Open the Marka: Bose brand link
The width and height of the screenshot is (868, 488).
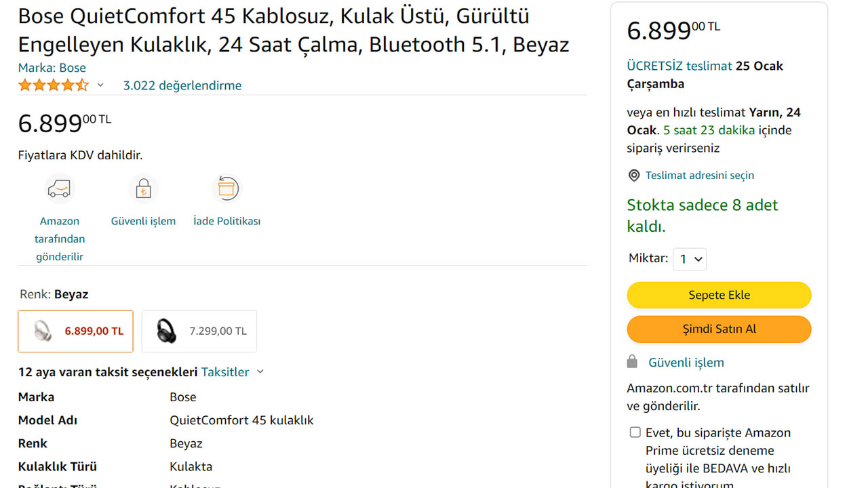pos(52,68)
